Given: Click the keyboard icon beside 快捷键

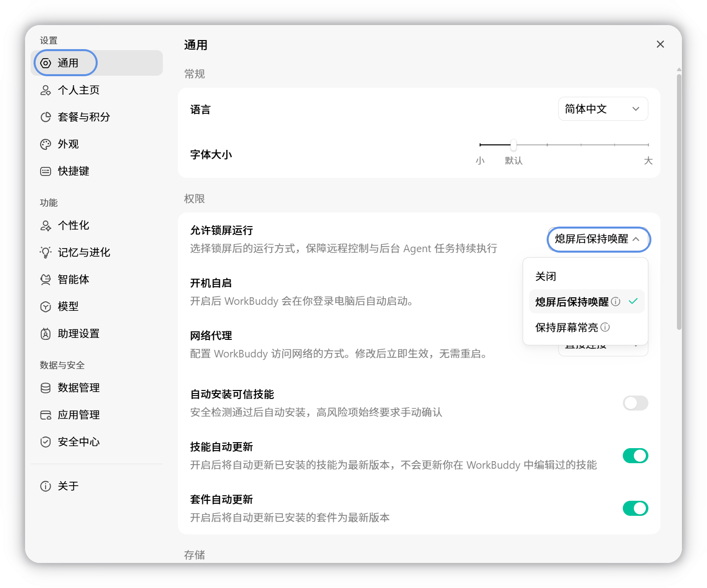Looking at the screenshot, I should tap(46, 171).
